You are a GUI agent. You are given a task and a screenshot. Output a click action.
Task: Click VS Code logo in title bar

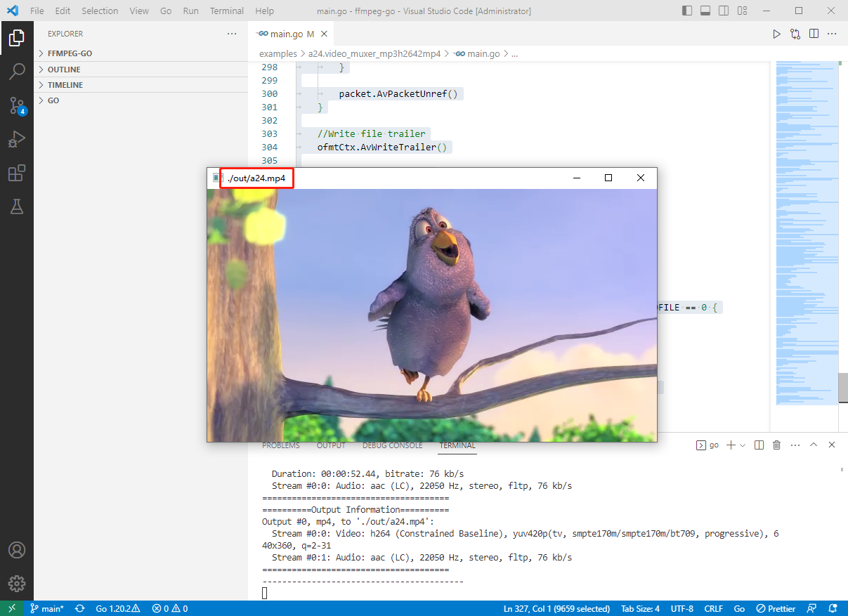[x=12, y=11]
